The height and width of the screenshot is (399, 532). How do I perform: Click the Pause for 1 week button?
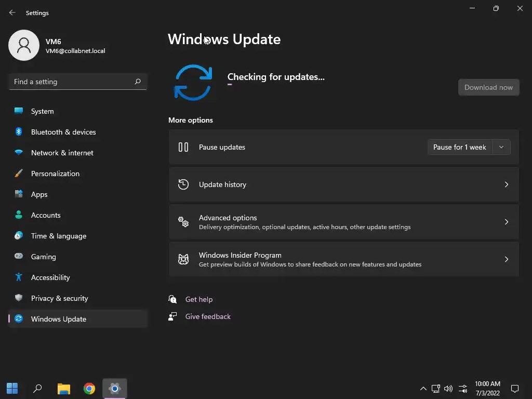pyautogui.click(x=460, y=147)
